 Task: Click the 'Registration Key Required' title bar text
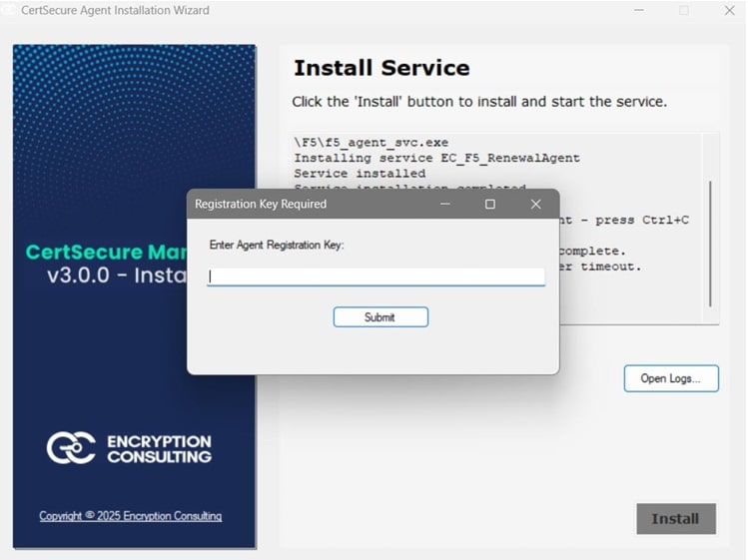pos(261,205)
